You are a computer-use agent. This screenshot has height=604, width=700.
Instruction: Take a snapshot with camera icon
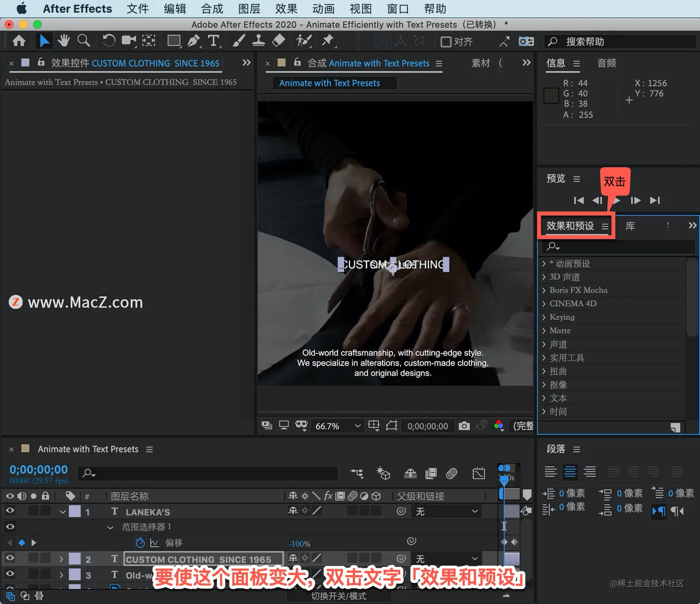coord(464,426)
